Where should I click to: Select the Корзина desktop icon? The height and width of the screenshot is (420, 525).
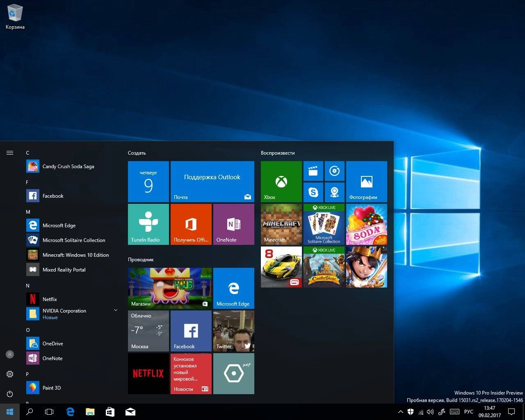[15, 17]
